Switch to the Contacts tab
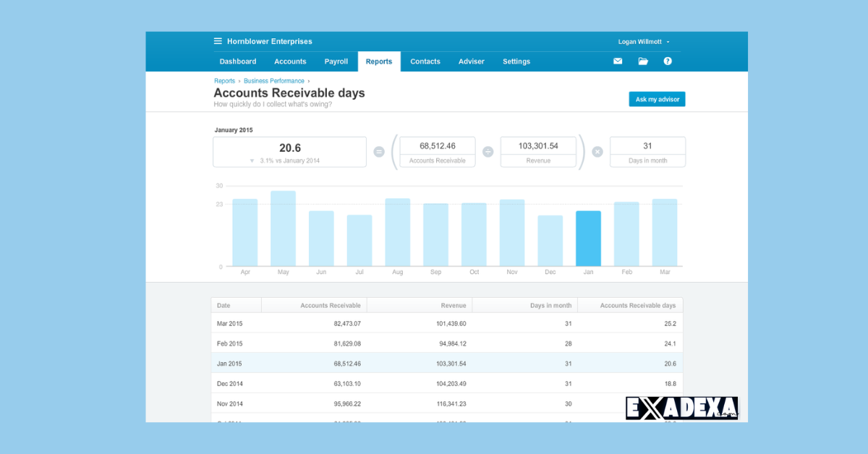Image resolution: width=868 pixels, height=454 pixels. click(425, 61)
